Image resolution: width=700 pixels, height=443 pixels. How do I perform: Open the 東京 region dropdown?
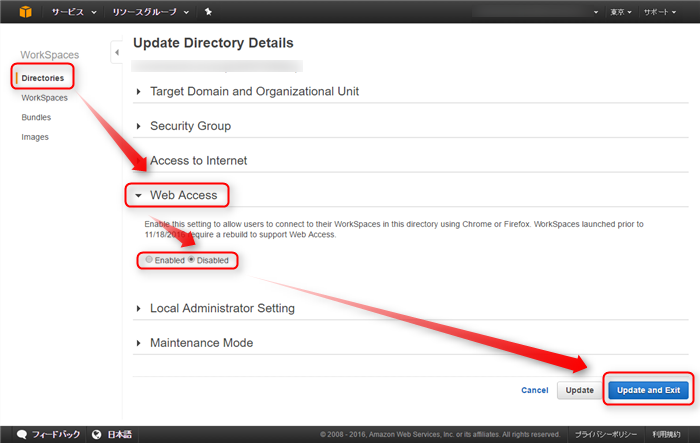[621, 12]
